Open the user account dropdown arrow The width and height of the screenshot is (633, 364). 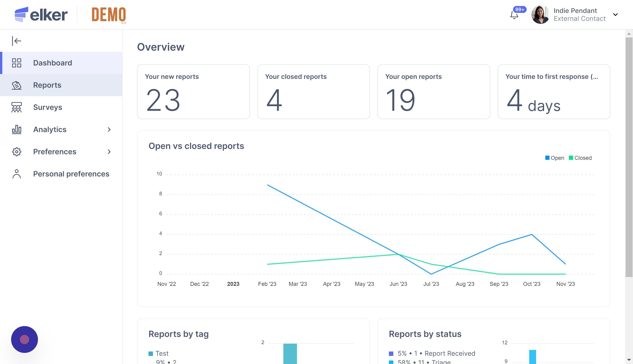pyautogui.click(x=615, y=15)
